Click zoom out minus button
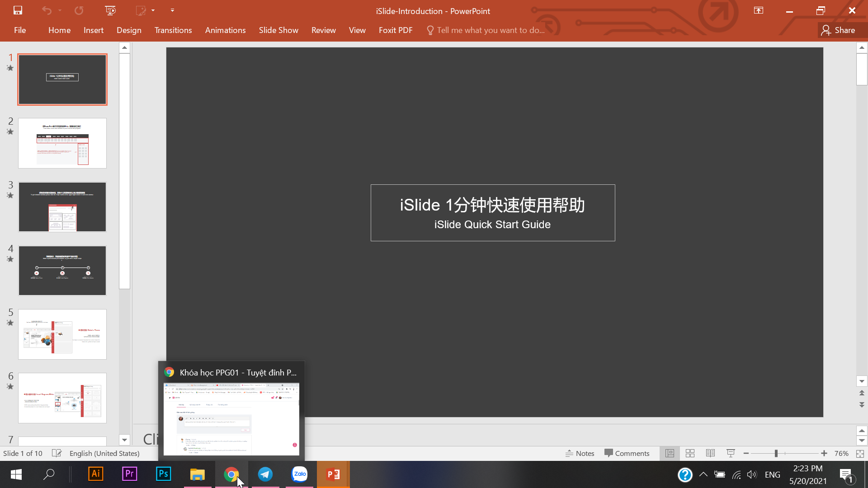Viewport: 868px width, 488px height. (746, 453)
